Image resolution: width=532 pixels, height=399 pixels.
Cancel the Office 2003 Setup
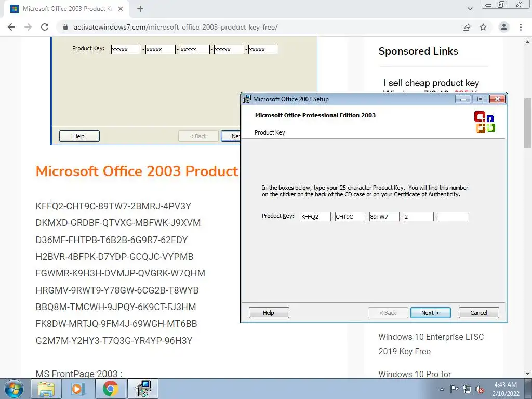[478, 313]
